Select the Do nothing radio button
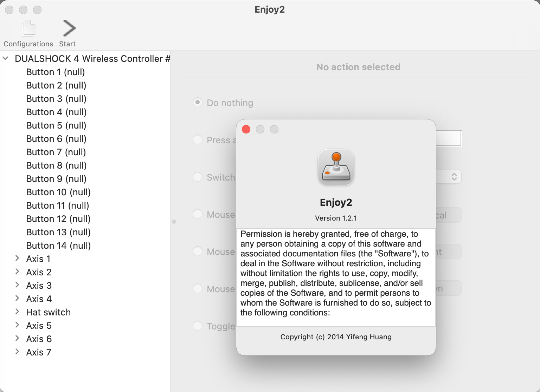Viewport: 540px width, 392px height. click(x=198, y=103)
